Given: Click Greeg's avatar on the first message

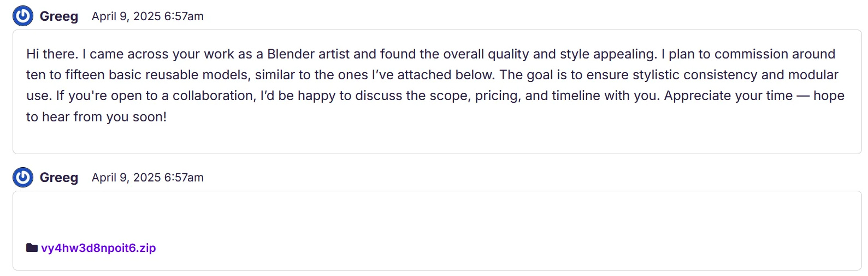Looking at the screenshot, I should click(23, 16).
